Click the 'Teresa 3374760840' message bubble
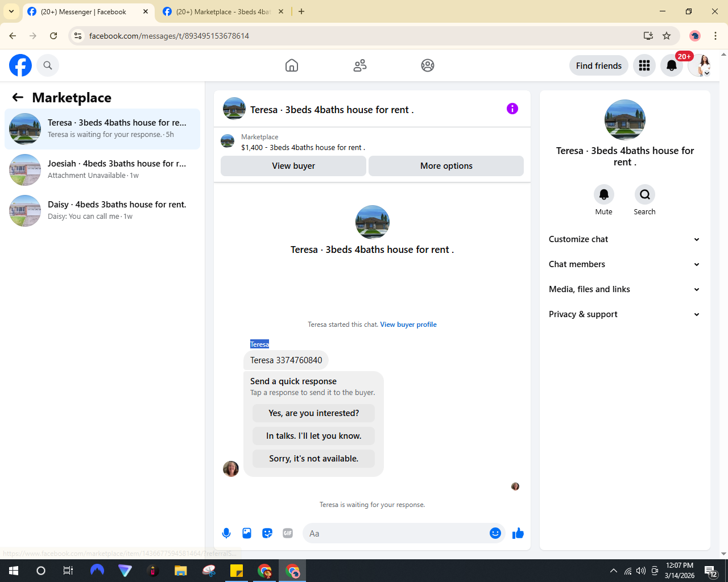Viewport: 728px width, 582px height. click(x=286, y=360)
